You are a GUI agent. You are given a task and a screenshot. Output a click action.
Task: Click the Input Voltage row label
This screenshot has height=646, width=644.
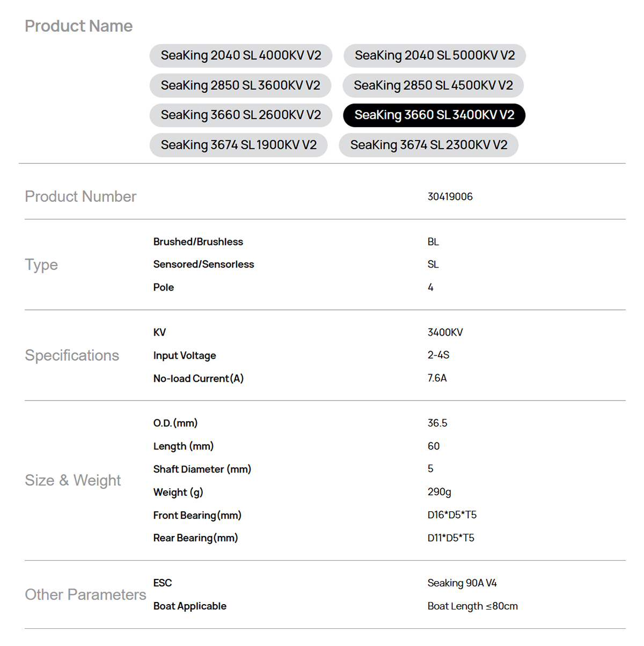pyautogui.click(x=185, y=355)
